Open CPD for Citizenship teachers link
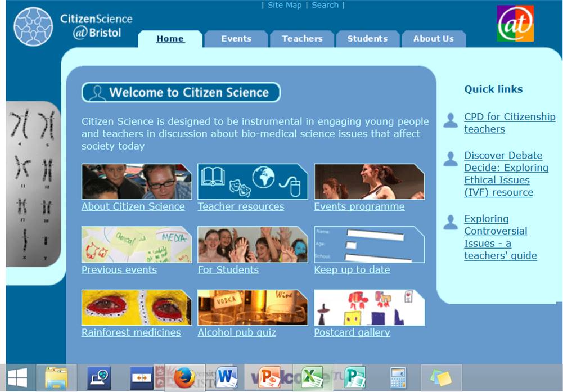The image size is (563, 392). (x=509, y=123)
